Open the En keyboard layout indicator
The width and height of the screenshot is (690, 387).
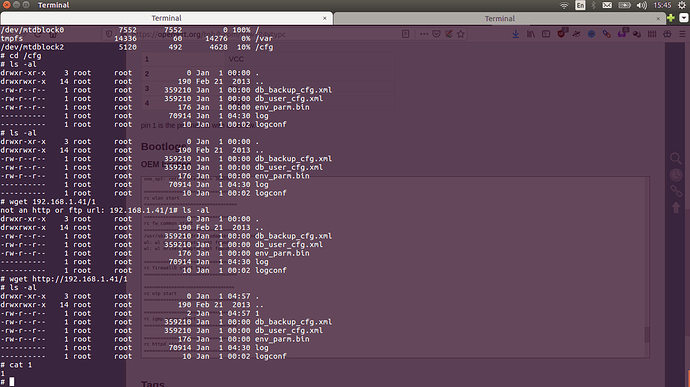(580, 5)
